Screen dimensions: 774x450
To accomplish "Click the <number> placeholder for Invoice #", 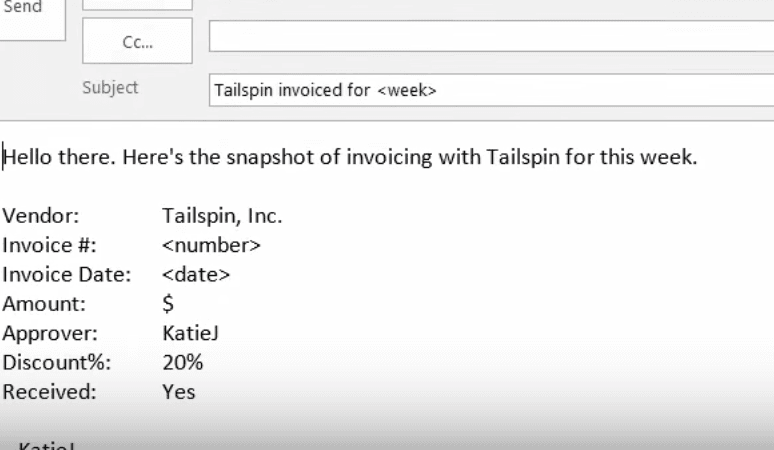I will pyautogui.click(x=211, y=245).
